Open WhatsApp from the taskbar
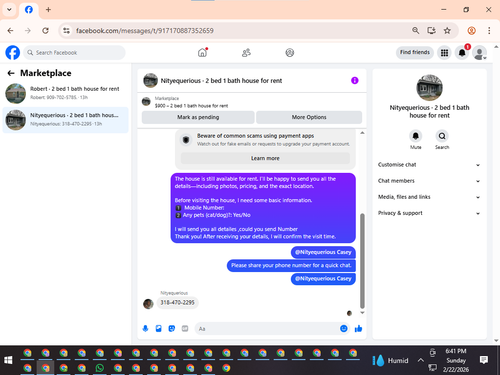500x375 pixels. coord(100,368)
